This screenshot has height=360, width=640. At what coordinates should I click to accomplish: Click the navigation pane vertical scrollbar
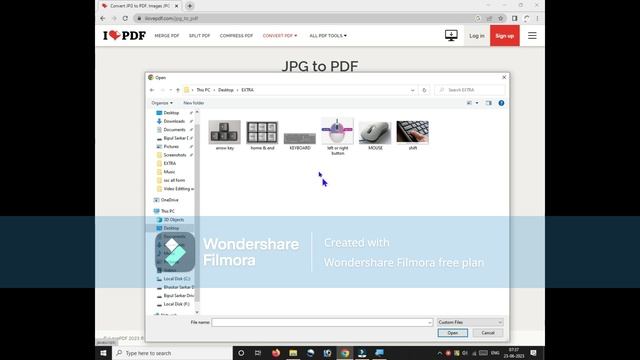tap(197, 212)
